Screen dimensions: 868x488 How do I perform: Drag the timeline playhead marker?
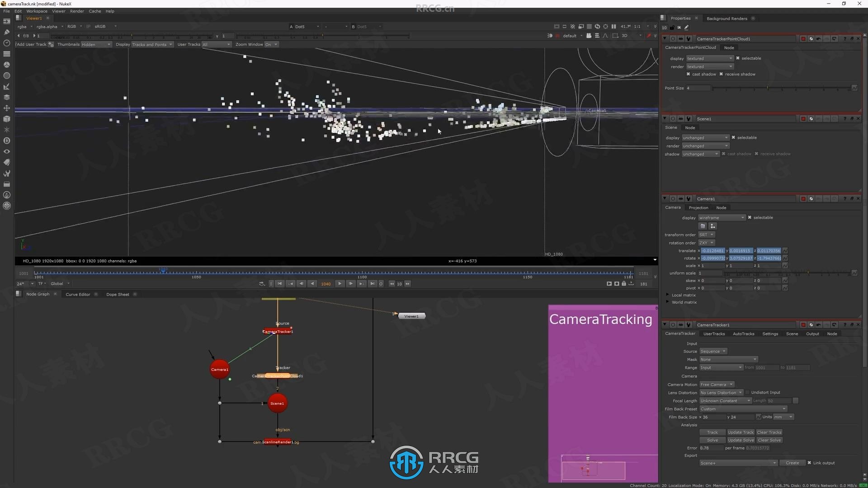coord(163,272)
